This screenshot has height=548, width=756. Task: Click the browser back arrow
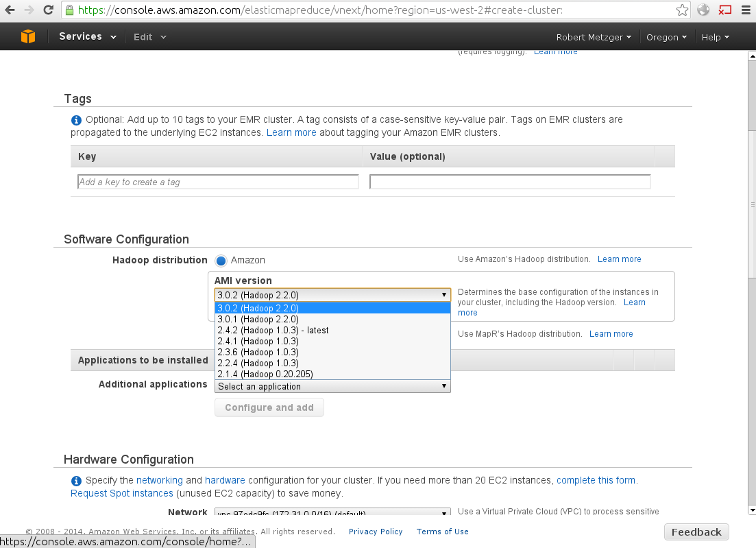click(10, 10)
